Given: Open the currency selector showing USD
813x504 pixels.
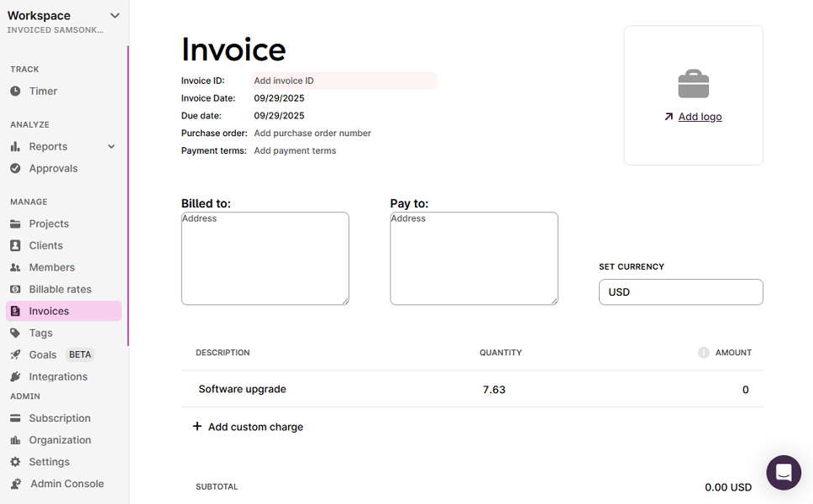Looking at the screenshot, I should (x=680, y=291).
